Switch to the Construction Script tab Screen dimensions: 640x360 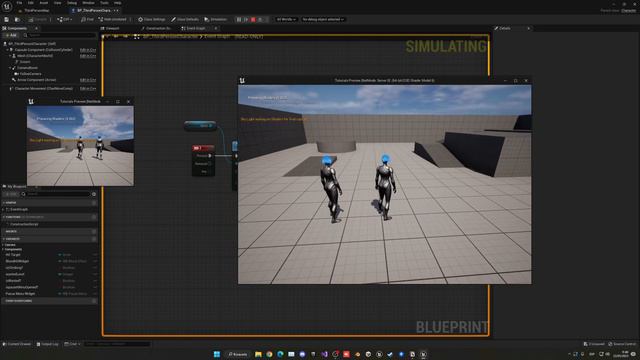click(x=156, y=28)
